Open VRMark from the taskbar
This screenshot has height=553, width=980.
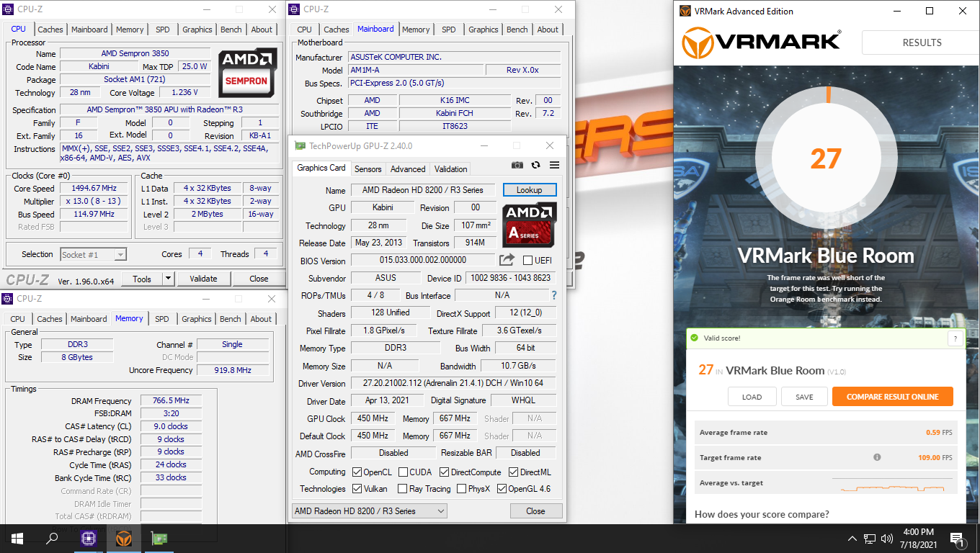pos(124,538)
